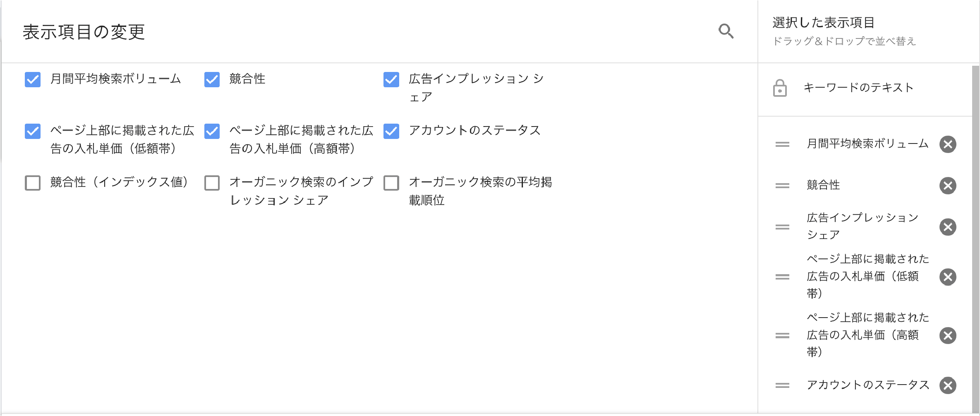Remove アカウントのステータス from selected columns
Screen dimensions: 980x416
[x=949, y=385]
